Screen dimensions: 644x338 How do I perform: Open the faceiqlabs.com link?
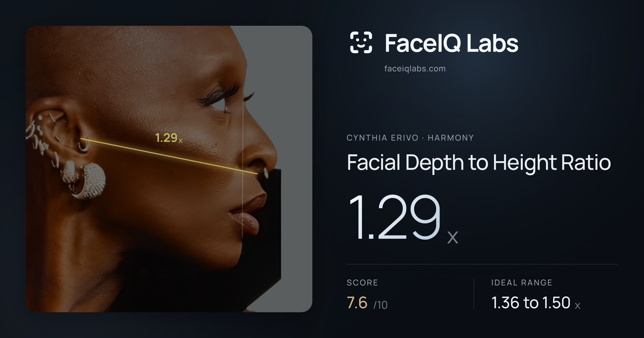[x=415, y=69]
